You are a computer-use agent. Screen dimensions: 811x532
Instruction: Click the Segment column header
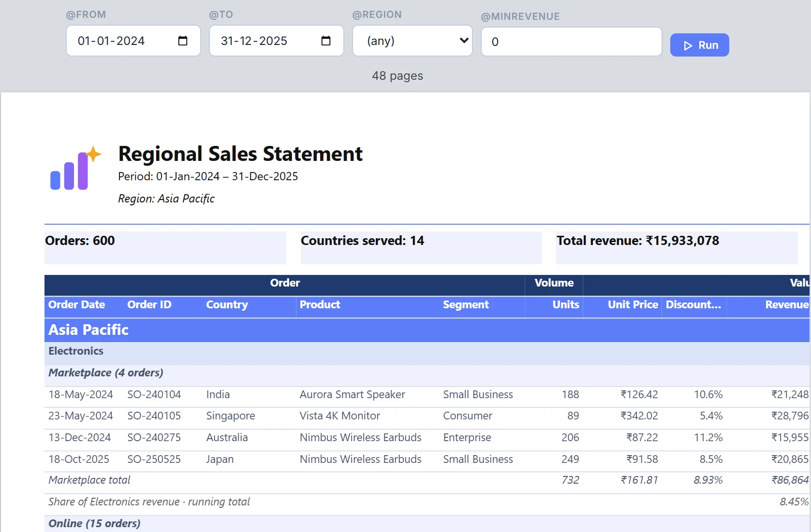tap(466, 305)
